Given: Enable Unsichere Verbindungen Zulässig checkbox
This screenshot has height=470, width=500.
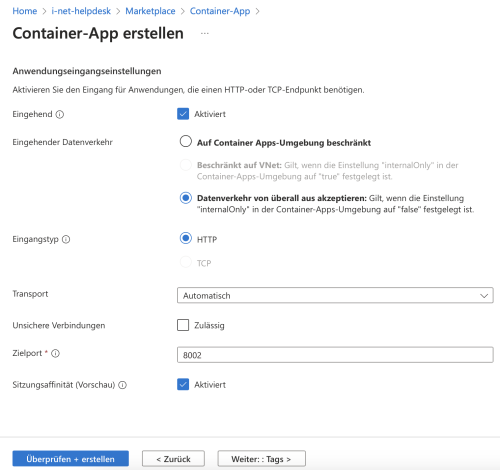Looking at the screenshot, I should tap(183, 325).
